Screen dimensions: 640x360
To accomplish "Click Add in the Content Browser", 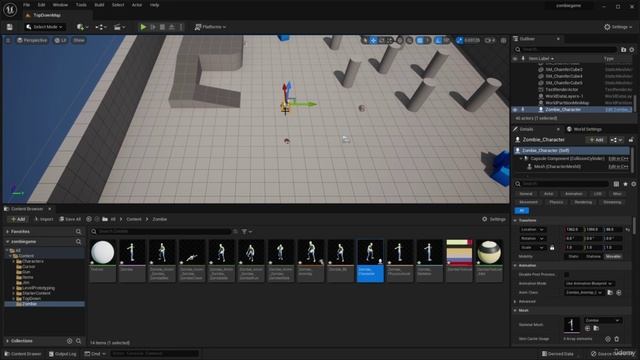I will click(x=18, y=219).
